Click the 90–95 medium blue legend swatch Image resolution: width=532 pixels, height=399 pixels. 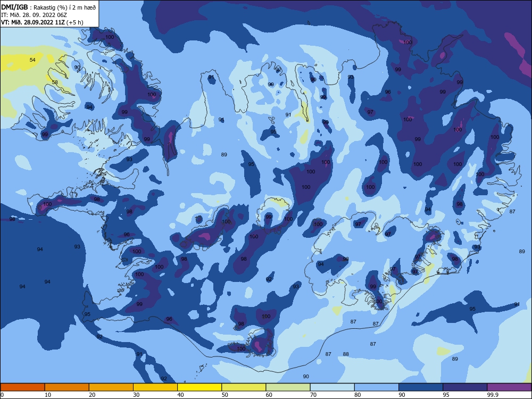point(421,387)
